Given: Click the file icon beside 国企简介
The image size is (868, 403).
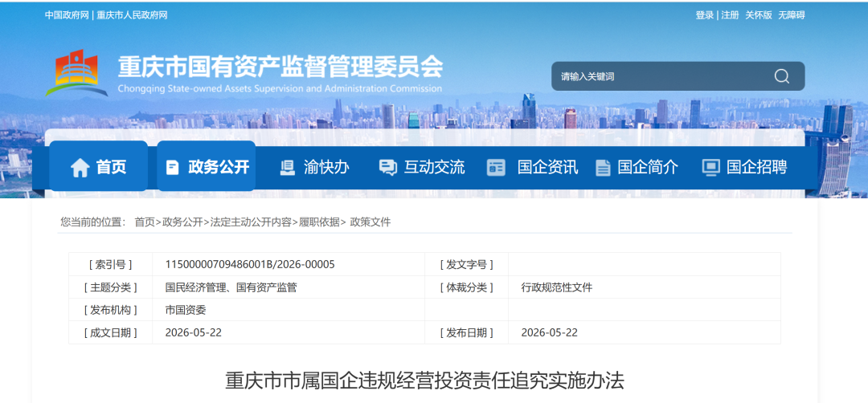Looking at the screenshot, I should coord(603,168).
